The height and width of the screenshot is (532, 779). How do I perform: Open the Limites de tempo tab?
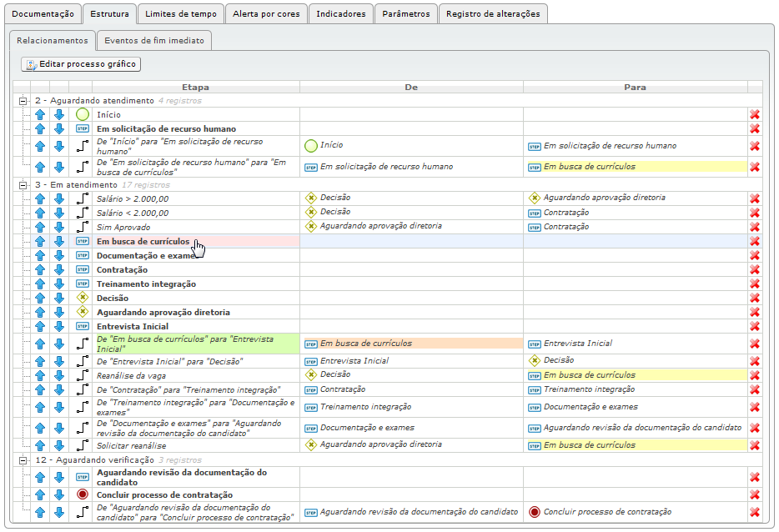180,14
